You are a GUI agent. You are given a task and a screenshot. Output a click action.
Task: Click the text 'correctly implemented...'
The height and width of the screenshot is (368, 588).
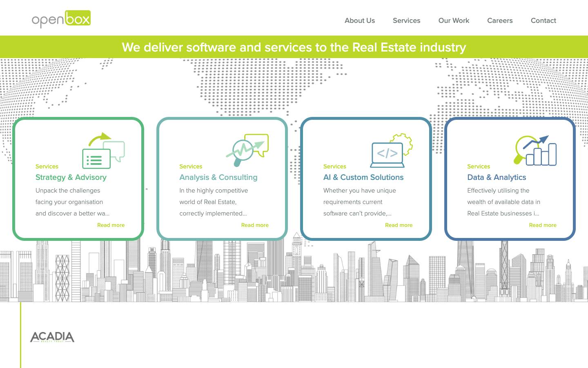coord(213,213)
